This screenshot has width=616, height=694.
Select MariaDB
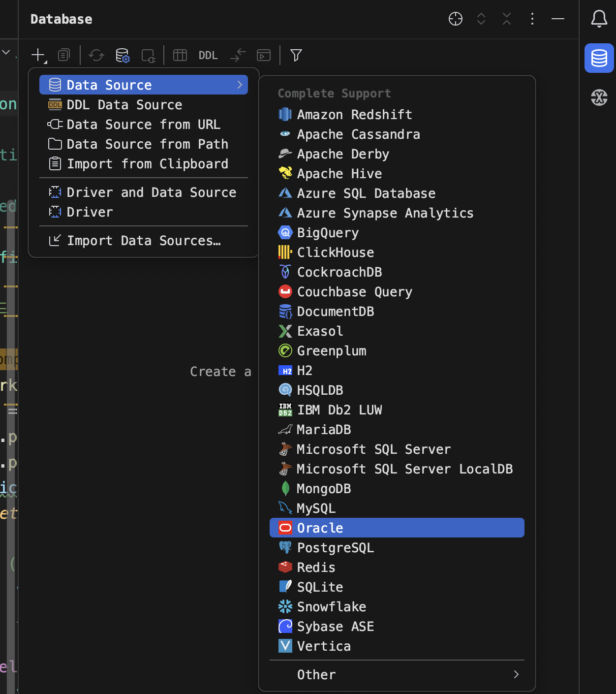(x=397, y=429)
